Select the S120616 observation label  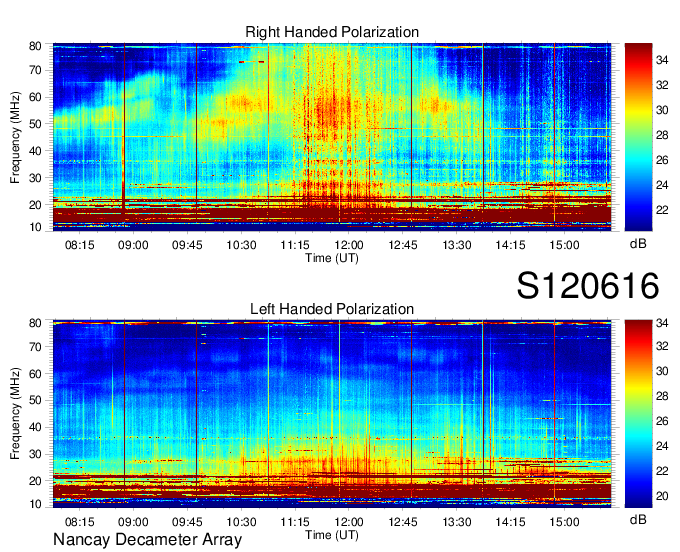588,286
